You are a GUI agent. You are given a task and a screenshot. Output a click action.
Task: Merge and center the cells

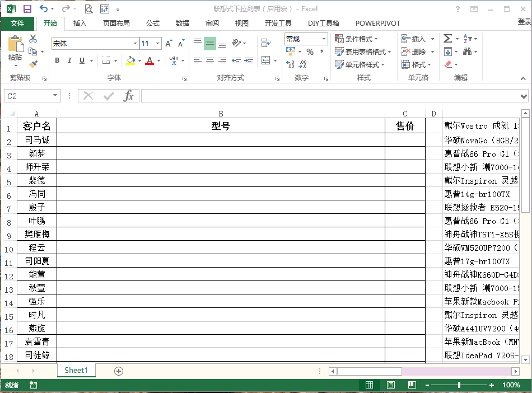266,60
